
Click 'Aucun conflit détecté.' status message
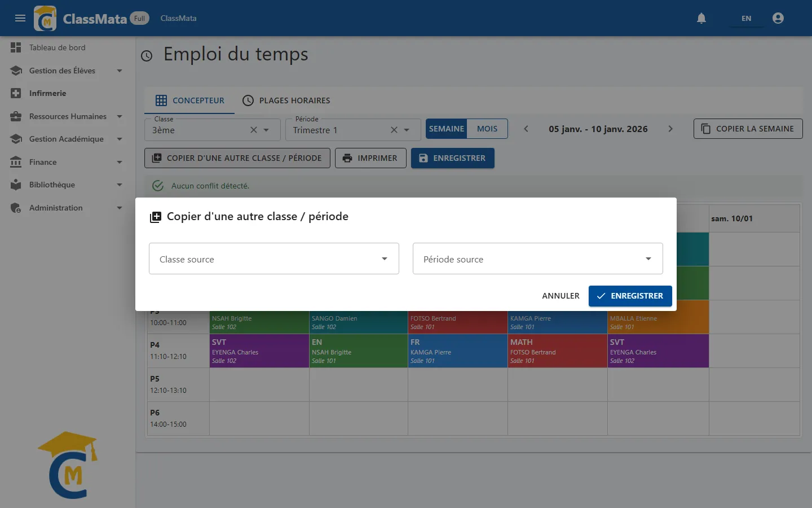coord(210,186)
